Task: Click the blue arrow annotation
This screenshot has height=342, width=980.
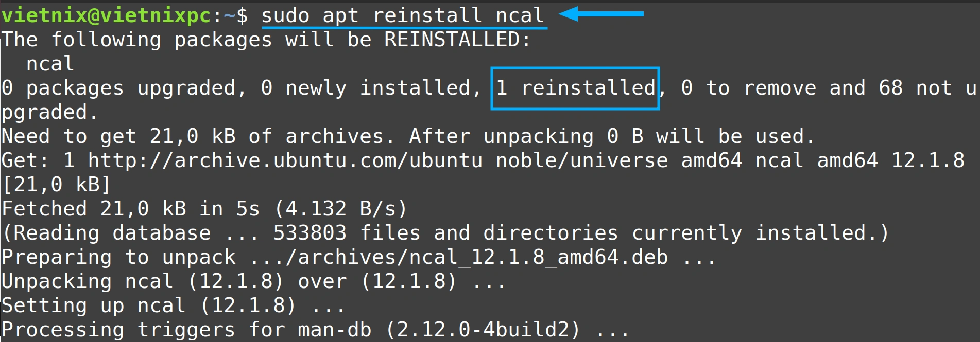Action: [601, 14]
